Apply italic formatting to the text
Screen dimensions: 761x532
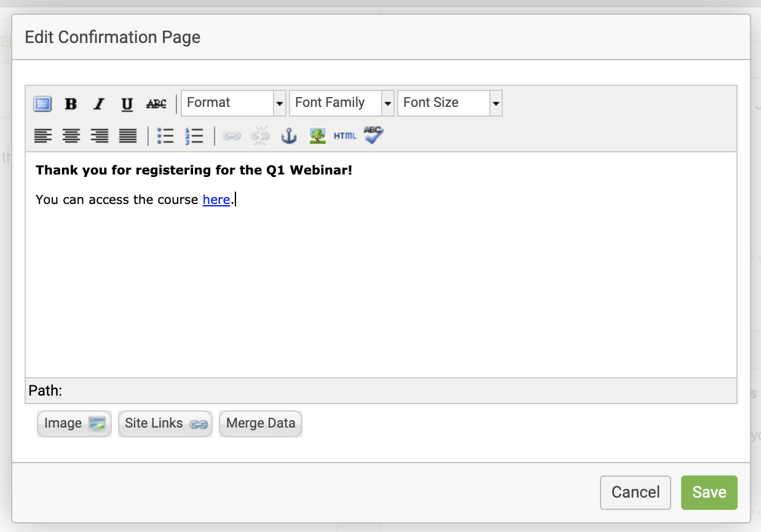(x=98, y=104)
